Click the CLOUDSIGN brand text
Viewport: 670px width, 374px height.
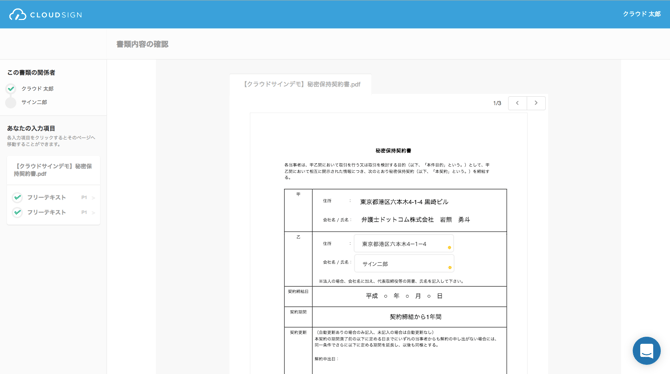click(56, 15)
